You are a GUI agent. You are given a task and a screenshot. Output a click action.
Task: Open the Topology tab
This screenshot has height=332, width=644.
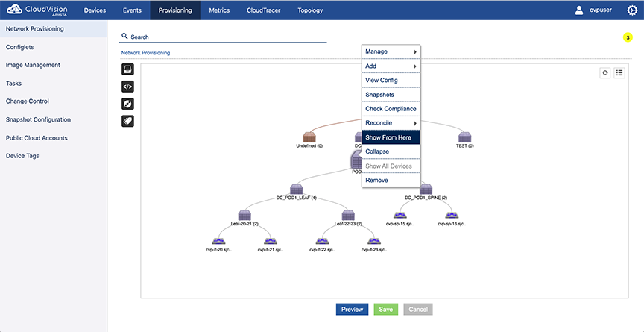pyautogui.click(x=310, y=10)
